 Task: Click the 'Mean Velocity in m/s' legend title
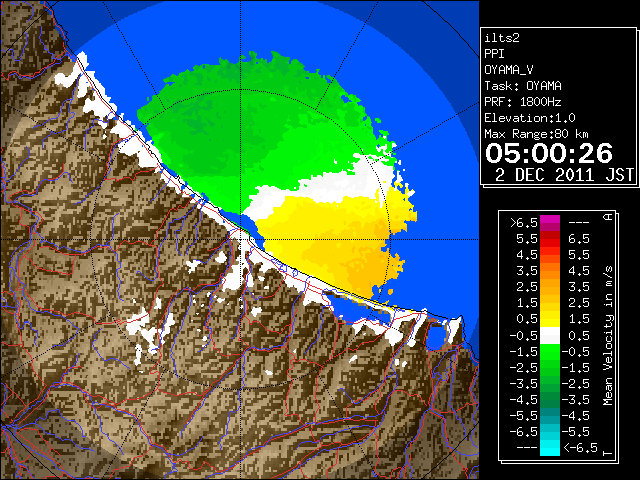608,336
